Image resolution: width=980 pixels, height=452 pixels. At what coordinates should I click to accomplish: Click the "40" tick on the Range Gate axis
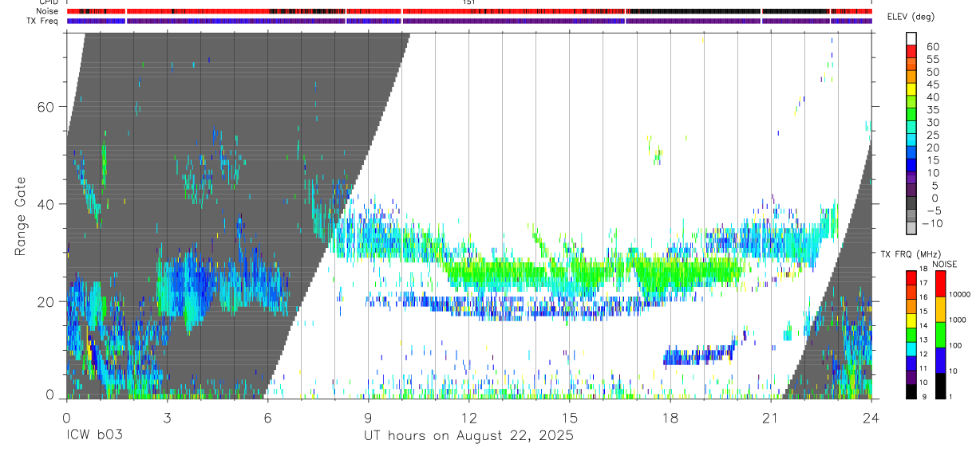pos(47,204)
